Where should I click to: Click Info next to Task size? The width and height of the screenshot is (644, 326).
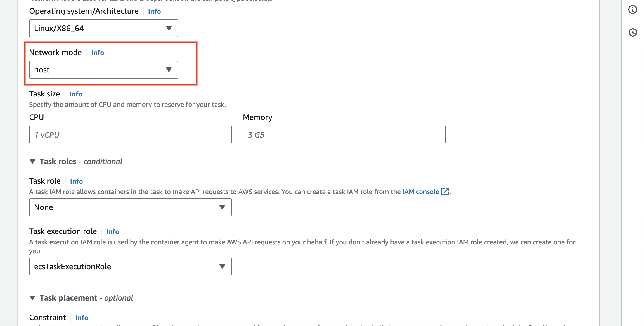pyautogui.click(x=75, y=94)
